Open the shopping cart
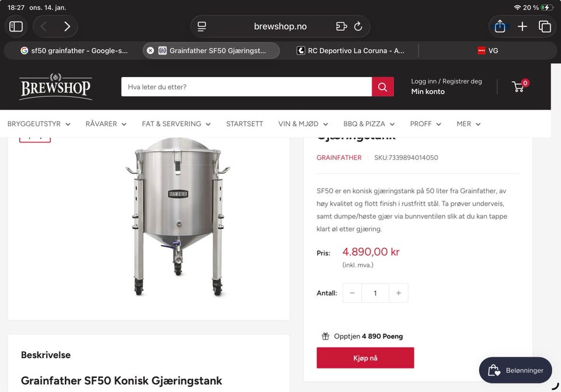This screenshot has height=392, width=561. coord(518,87)
